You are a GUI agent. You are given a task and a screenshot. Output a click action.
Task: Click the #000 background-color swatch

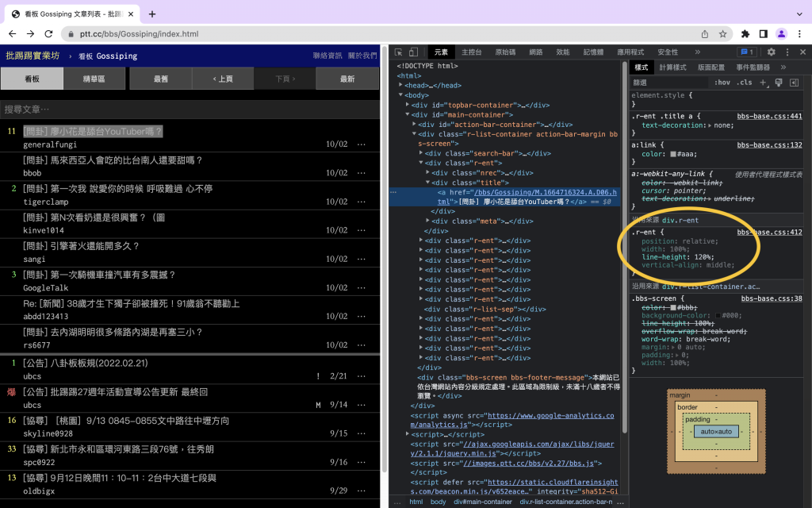718,315
